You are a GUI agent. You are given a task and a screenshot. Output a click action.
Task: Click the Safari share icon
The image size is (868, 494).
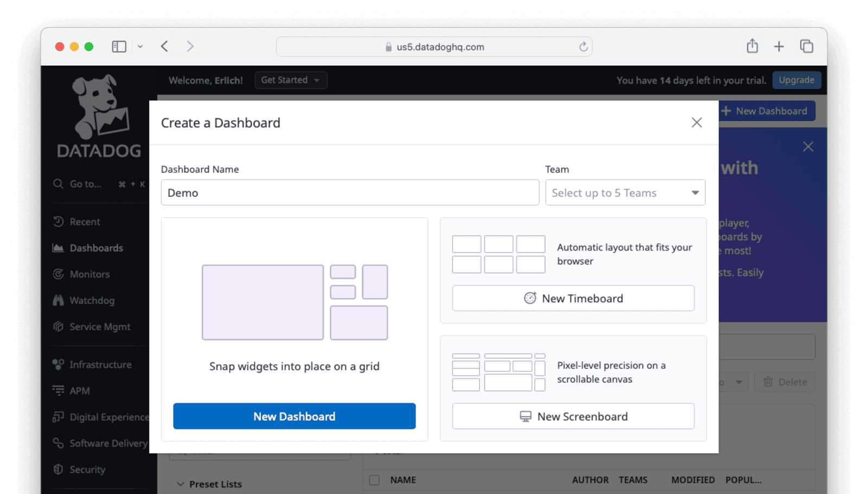[752, 46]
